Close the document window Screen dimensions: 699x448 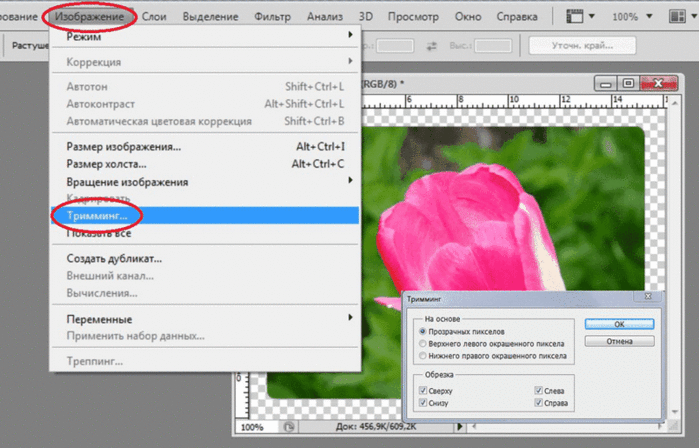658,83
